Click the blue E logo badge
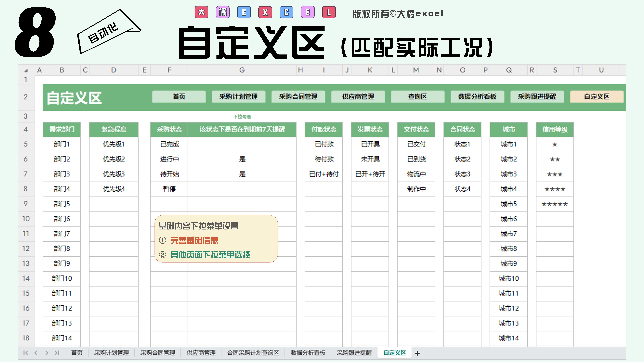 (244, 12)
